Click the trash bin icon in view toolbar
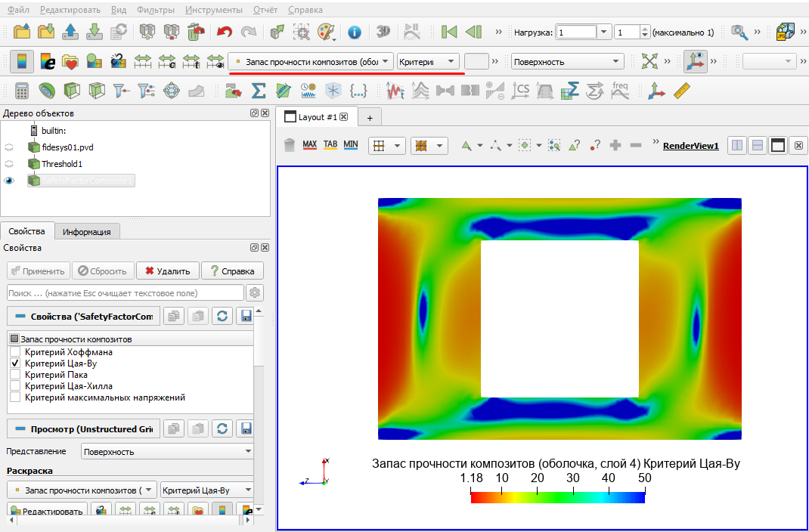 click(x=290, y=145)
